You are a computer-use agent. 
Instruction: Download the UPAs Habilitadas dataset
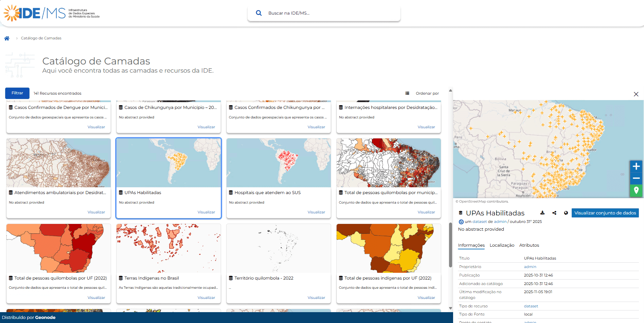[542, 213]
